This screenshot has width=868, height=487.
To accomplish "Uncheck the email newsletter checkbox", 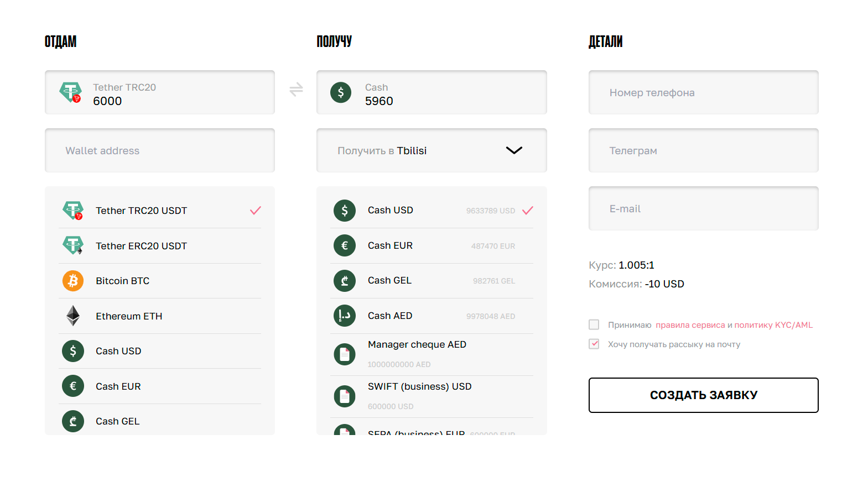I will coord(594,344).
